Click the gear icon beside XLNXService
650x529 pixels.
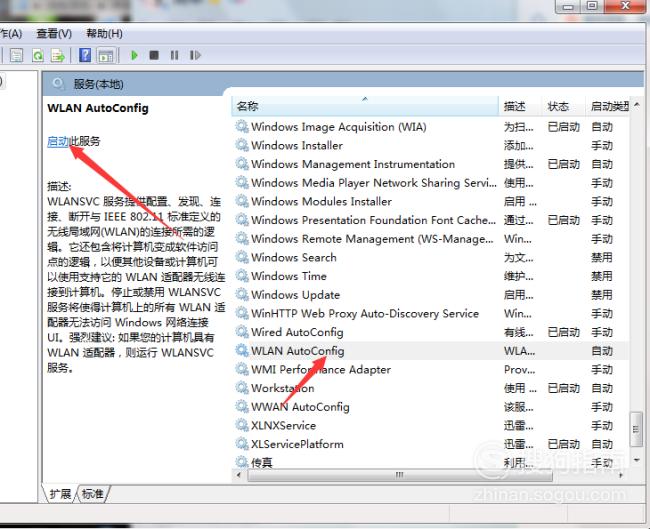pos(242,425)
